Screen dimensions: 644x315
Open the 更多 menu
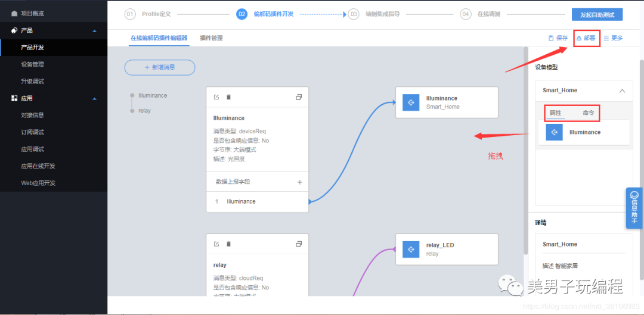[x=613, y=38]
